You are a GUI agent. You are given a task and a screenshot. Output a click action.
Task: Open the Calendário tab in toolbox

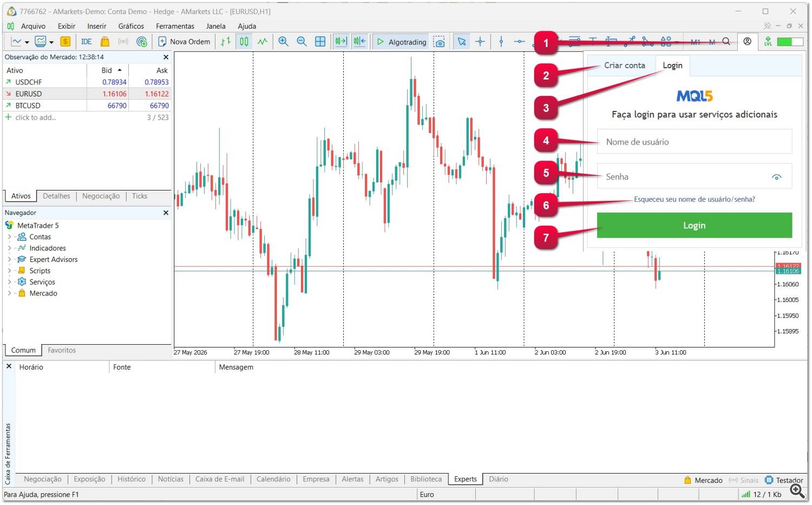(273, 479)
